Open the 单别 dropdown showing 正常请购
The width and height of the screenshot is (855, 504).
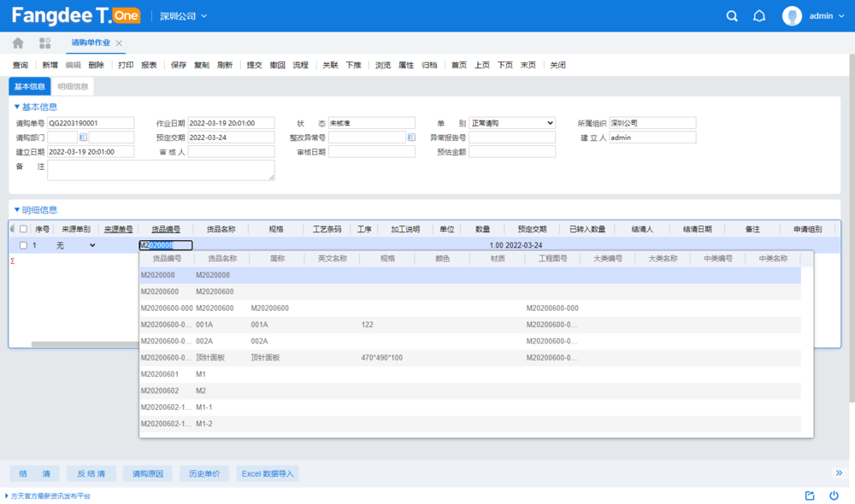click(x=512, y=123)
